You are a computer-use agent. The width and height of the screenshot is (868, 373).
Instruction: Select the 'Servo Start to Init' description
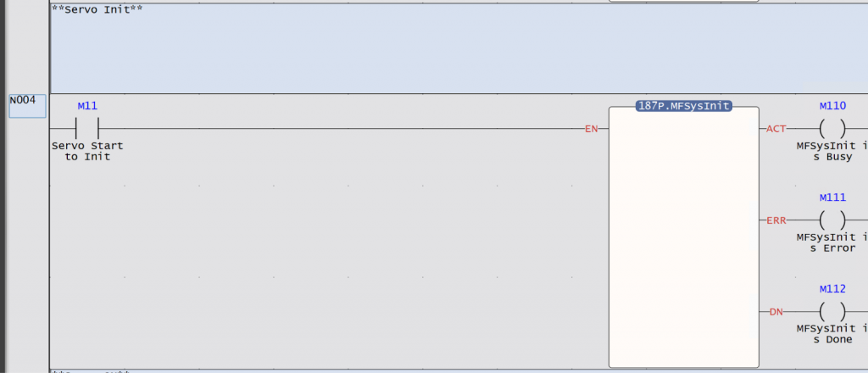87,151
